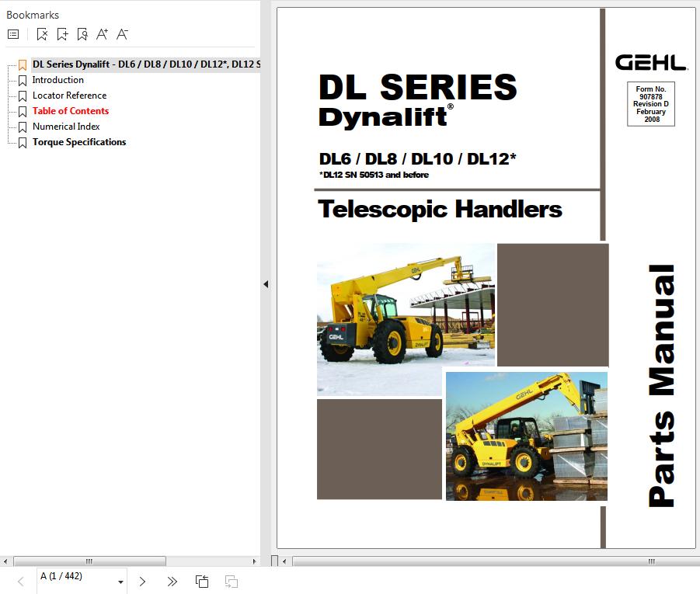Increase bookmark text size with A+ icon
Image resolution: width=700 pixels, height=594 pixels.
click(x=102, y=34)
